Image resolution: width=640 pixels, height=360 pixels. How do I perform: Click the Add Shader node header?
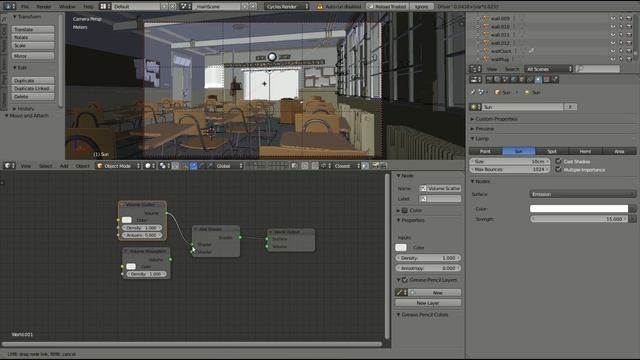pos(216,229)
